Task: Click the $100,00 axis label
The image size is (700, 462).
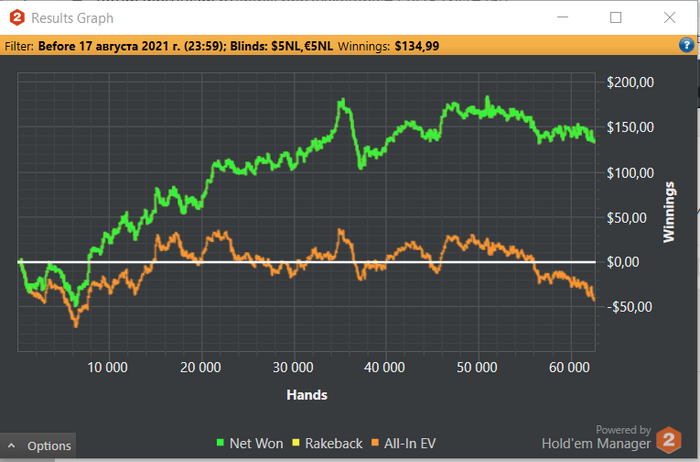Action: [630, 173]
